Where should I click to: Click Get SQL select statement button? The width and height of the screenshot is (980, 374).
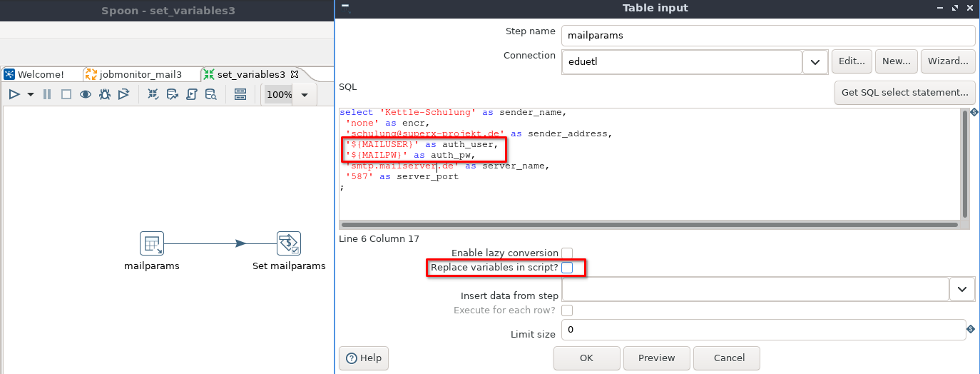[904, 92]
